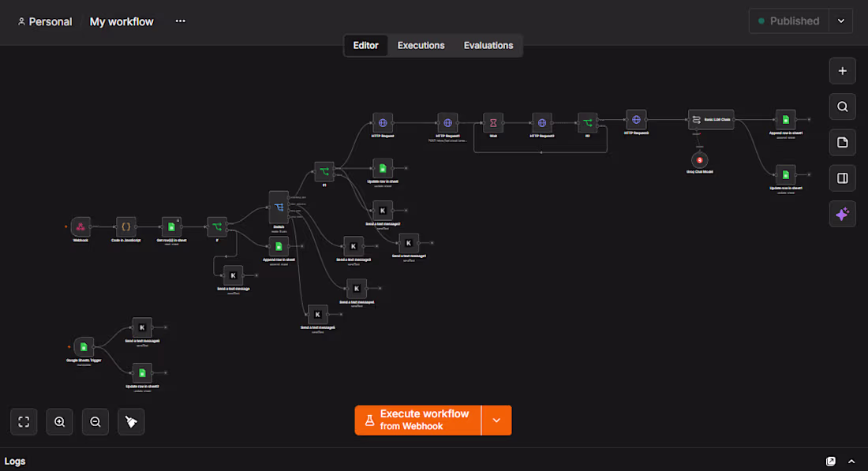The image size is (868, 471).
Task: Click the My workflow title
Action: [122, 21]
